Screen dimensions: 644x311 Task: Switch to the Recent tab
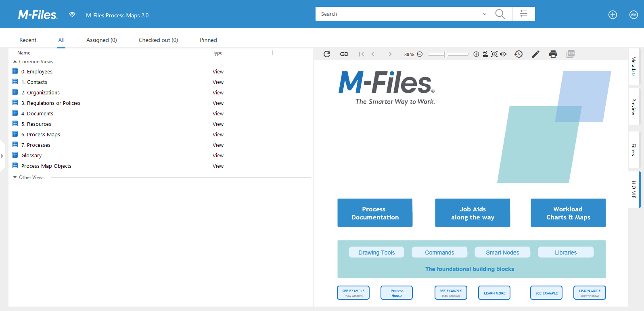pos(28,40)
